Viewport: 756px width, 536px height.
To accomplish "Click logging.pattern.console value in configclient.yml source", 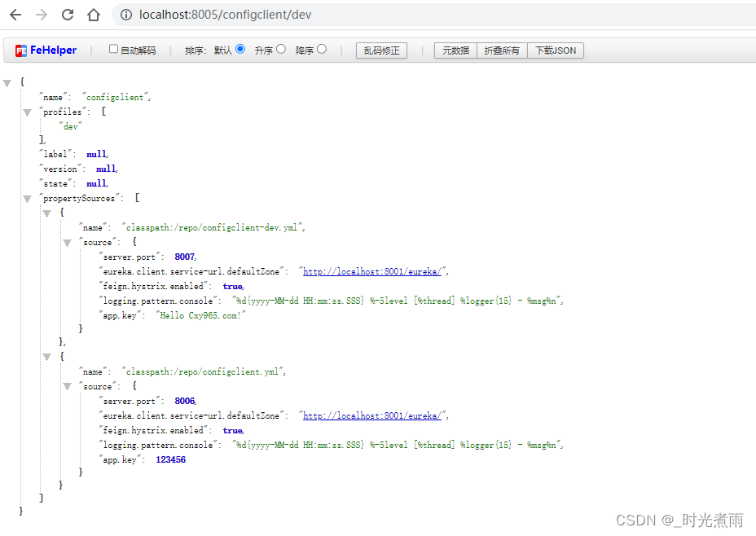I will 396,445.
